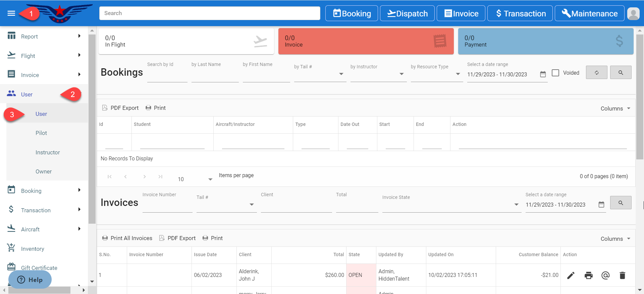Click the edit pencil icon for invoice row 1

coord(571,275)
